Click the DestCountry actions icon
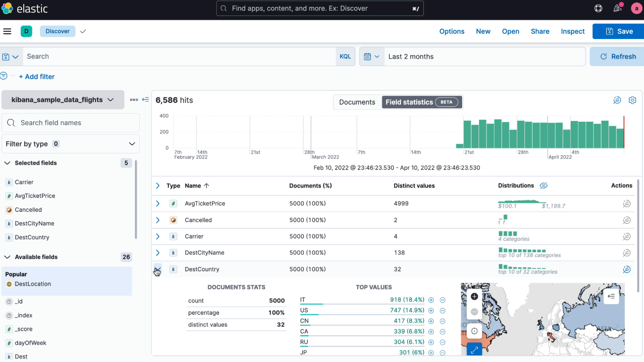644x362 pixels. coord(627,269)
